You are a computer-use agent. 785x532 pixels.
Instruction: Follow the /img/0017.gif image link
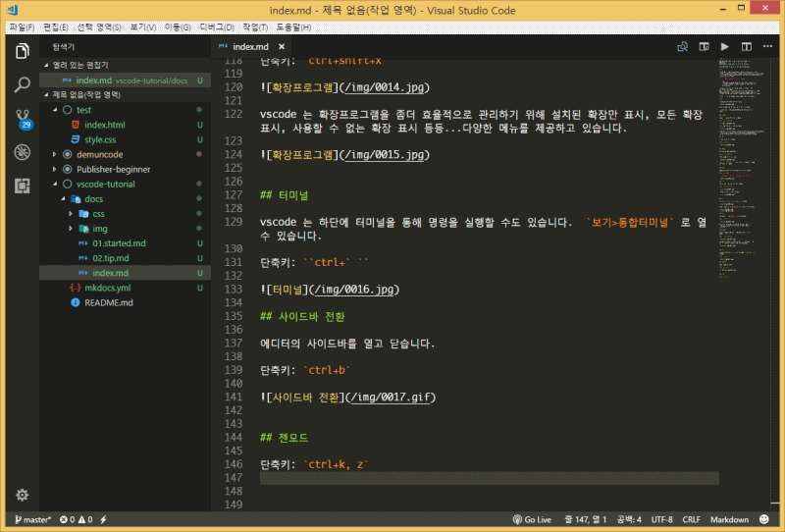coord(391,397)
